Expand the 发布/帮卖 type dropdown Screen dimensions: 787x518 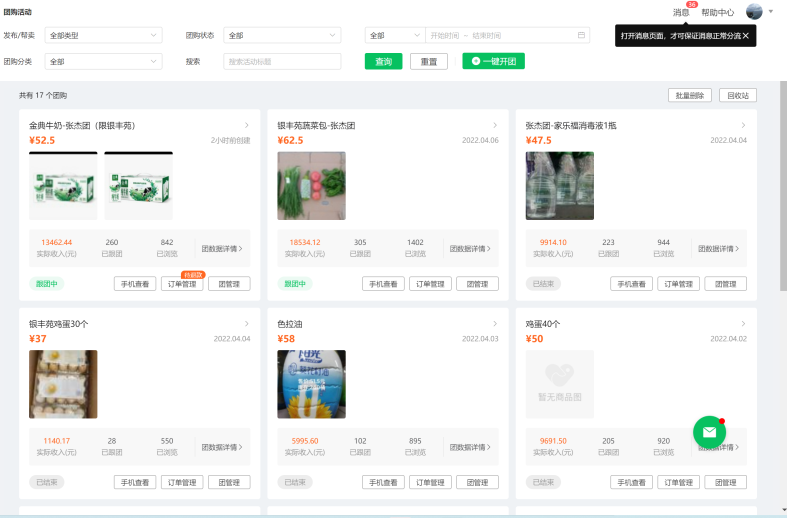104,35
